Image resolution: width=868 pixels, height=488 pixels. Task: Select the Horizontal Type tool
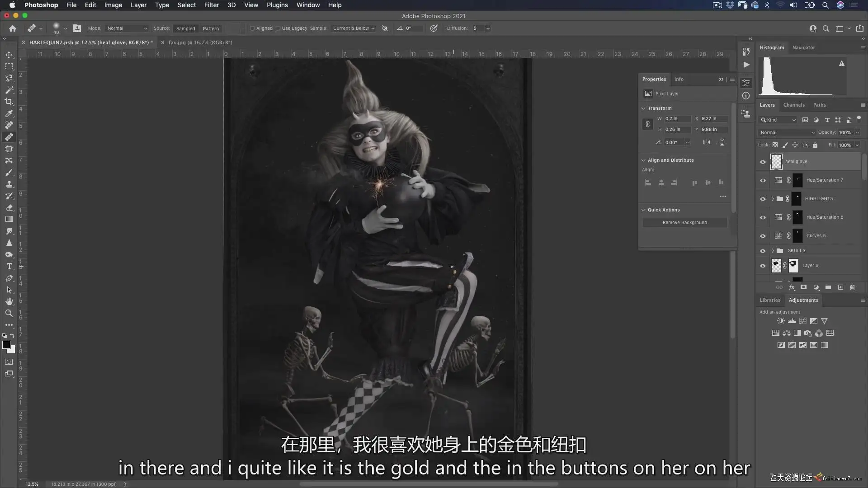pos(9,266)
